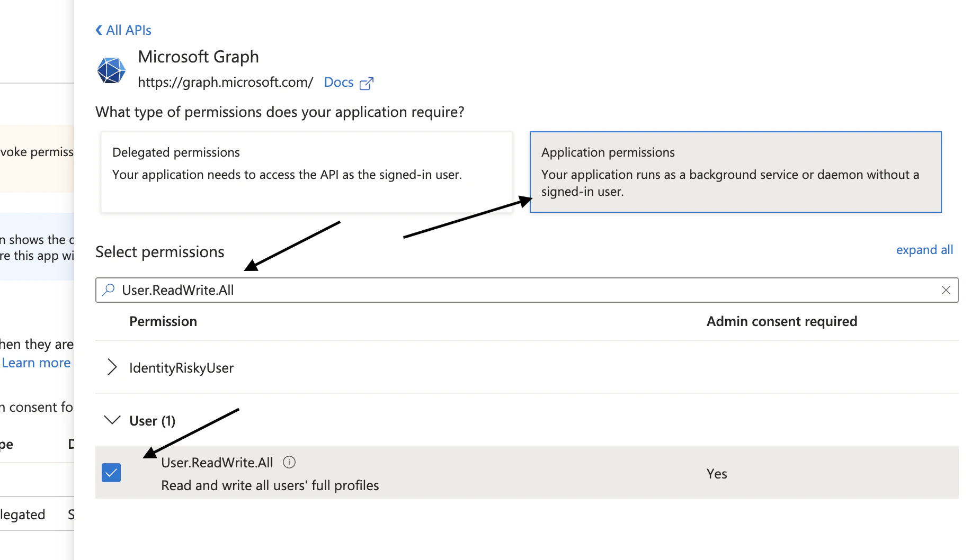Screen dimensions: 980x560
Task: Clear the permission search box
Action: (946, 290)
